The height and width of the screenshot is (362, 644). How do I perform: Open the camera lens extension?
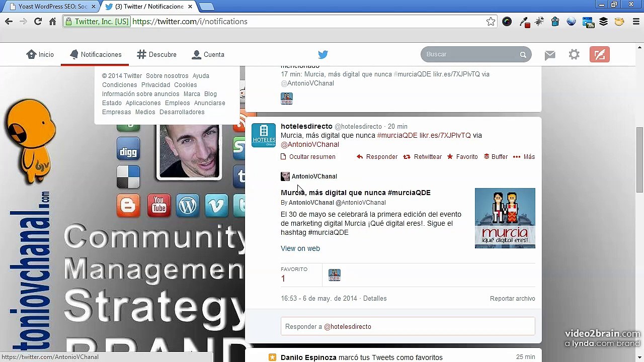click(x=507, y=22)
